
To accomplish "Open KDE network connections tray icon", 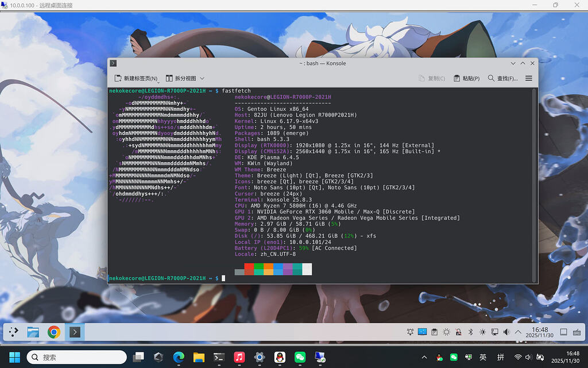I will click(x=494, y=332).
